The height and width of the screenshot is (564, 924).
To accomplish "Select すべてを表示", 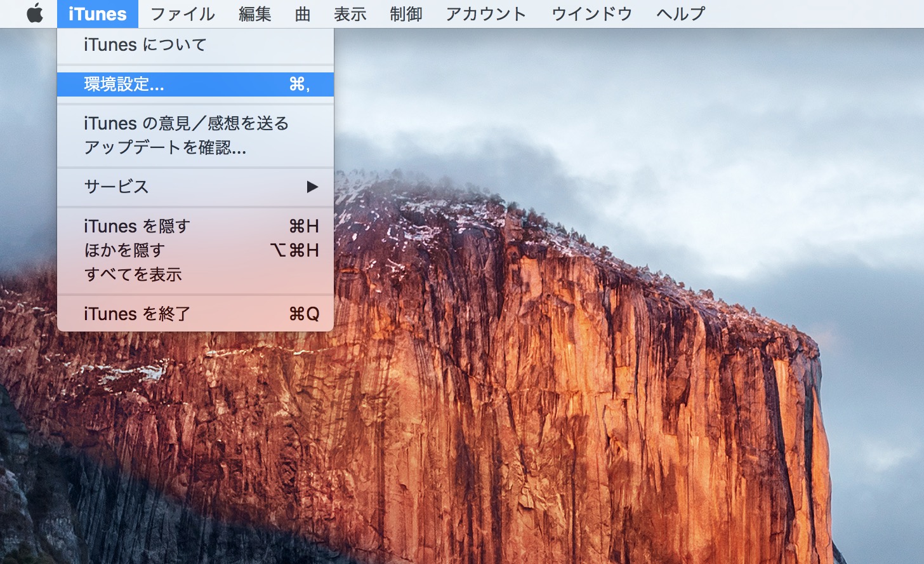I will click(195, 274).
